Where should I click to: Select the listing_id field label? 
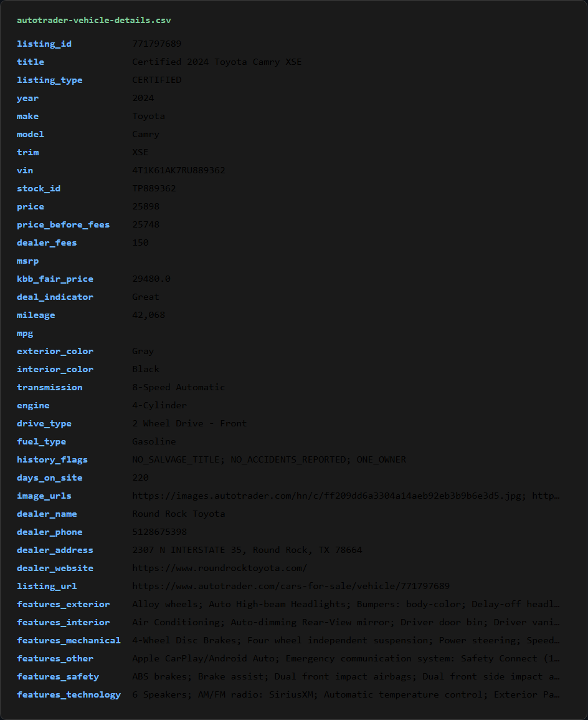[x=44, y=44]
